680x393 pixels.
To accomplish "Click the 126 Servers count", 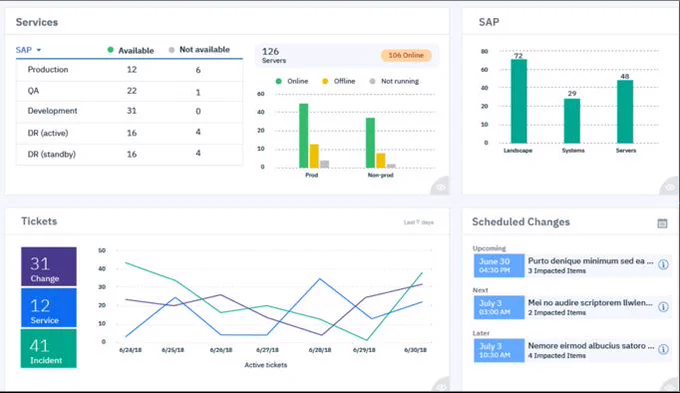I will pyautogui.click(x=274, y=55).
